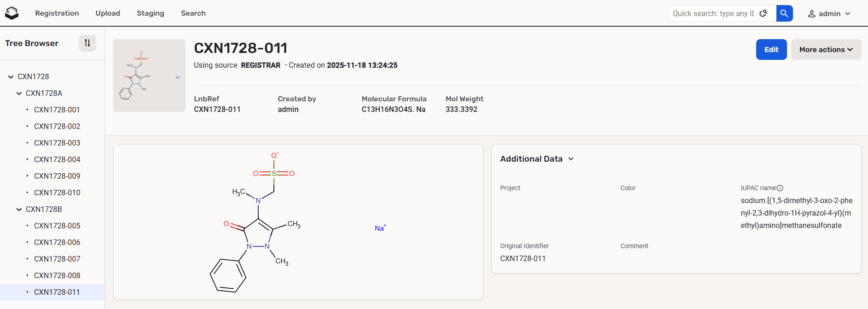Click the blue search magnifier button
The image size is (868, 309).
pyautogui.click(x=784, y=13)
